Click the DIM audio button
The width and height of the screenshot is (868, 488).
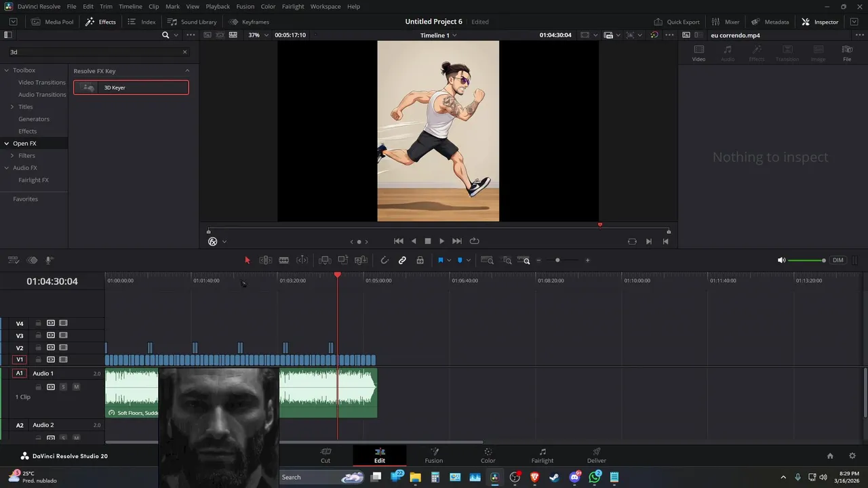(838, 260)
